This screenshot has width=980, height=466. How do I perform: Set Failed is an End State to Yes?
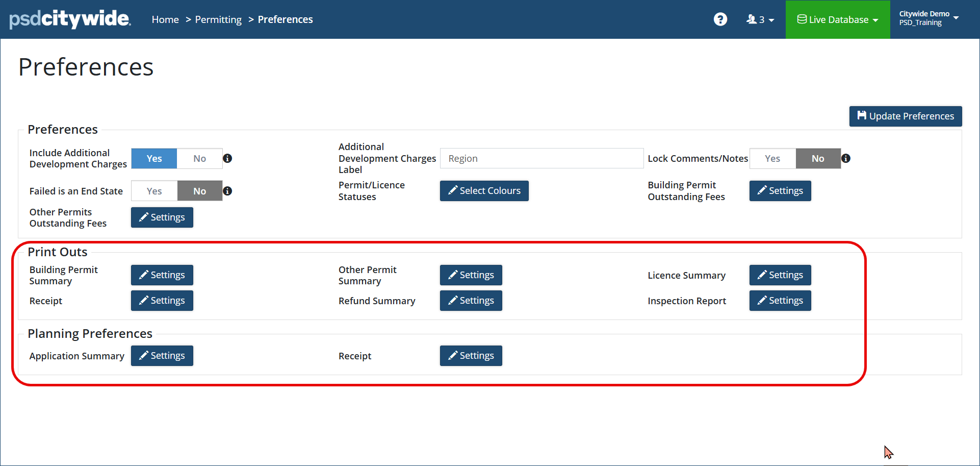pos(154,191)
